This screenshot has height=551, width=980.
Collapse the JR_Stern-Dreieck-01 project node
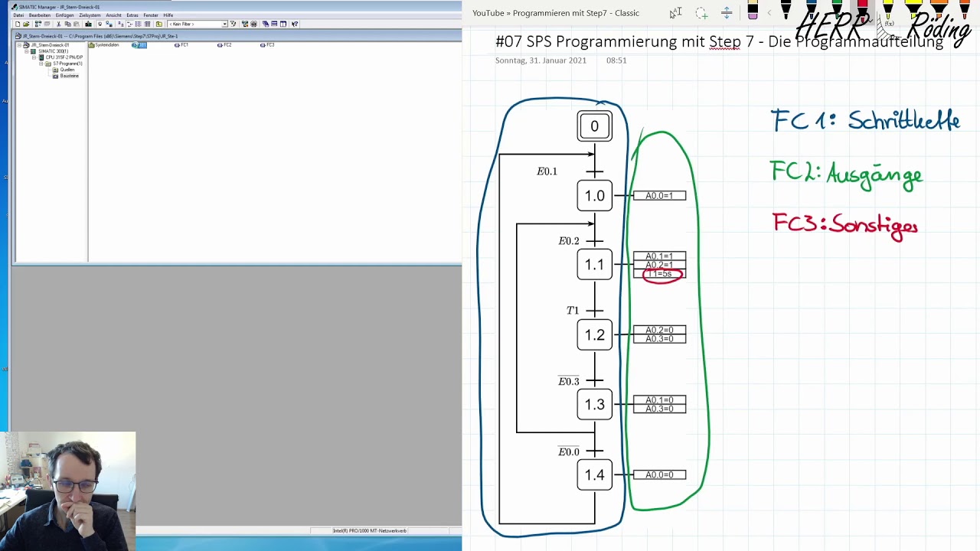(x=19, y=45)
